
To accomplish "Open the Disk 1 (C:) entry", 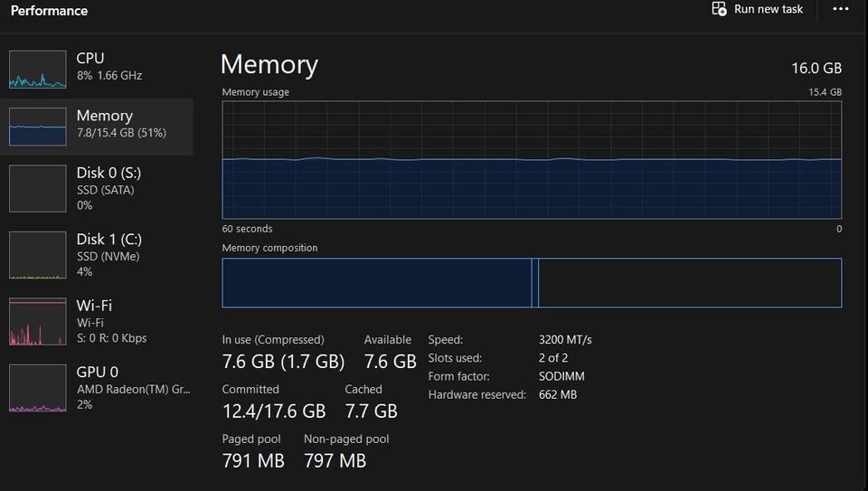I will click(x=97, y=255).
